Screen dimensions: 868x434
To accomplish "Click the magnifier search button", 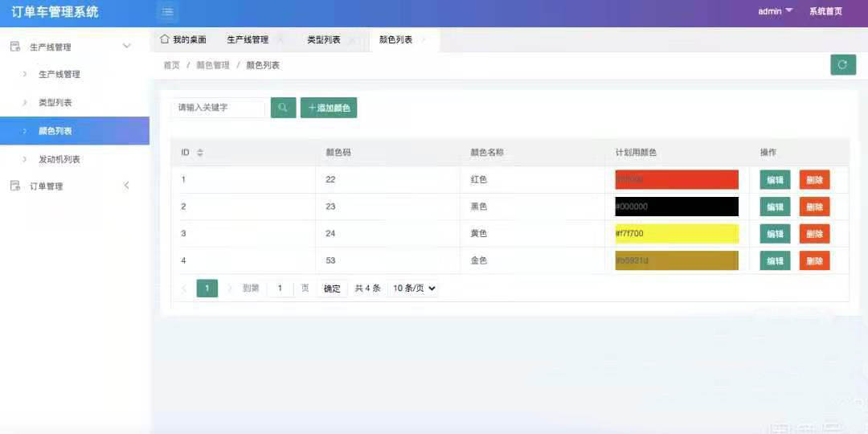I will tap(283, 108).
